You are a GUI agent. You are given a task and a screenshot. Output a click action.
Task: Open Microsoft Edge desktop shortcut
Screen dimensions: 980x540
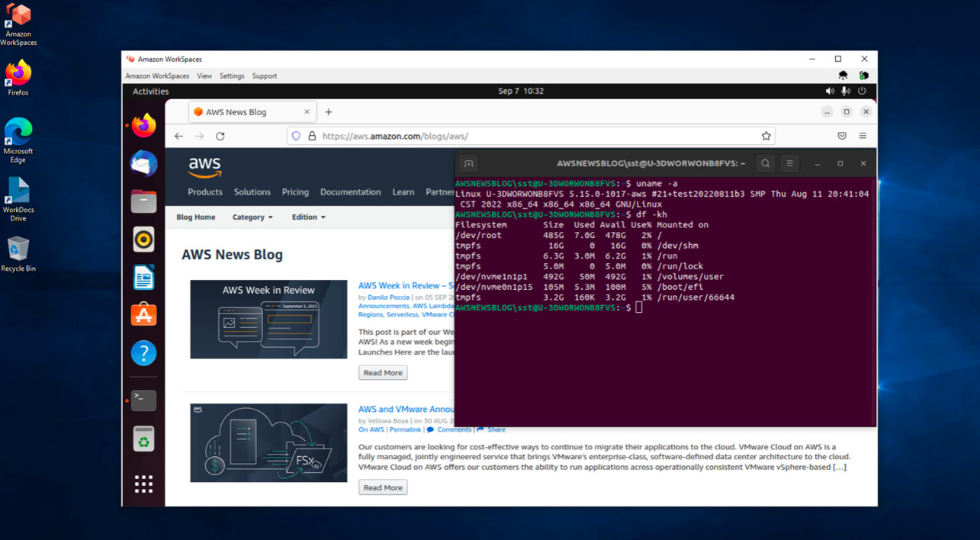18,140
